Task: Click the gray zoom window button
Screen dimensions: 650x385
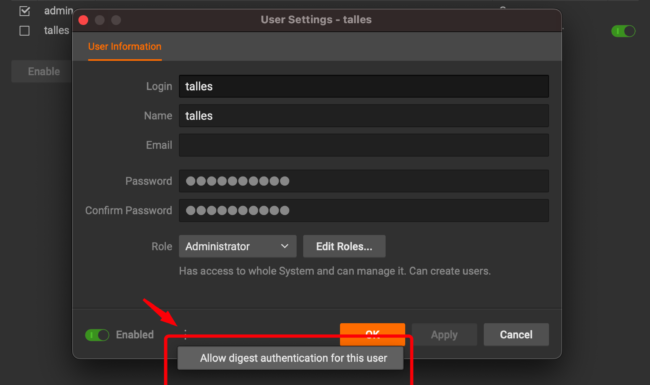Action: coord(116,20)
